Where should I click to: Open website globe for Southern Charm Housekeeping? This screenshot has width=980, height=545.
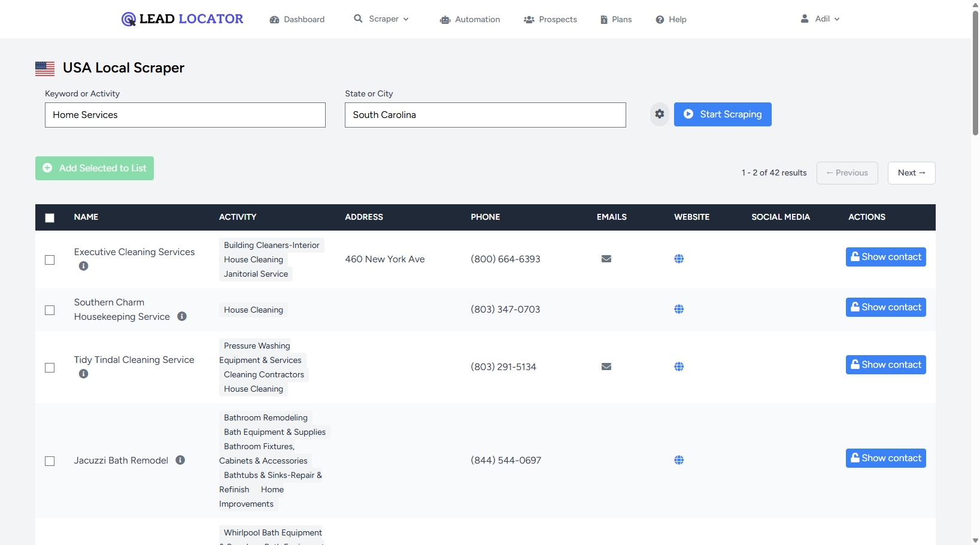[679, 310]
